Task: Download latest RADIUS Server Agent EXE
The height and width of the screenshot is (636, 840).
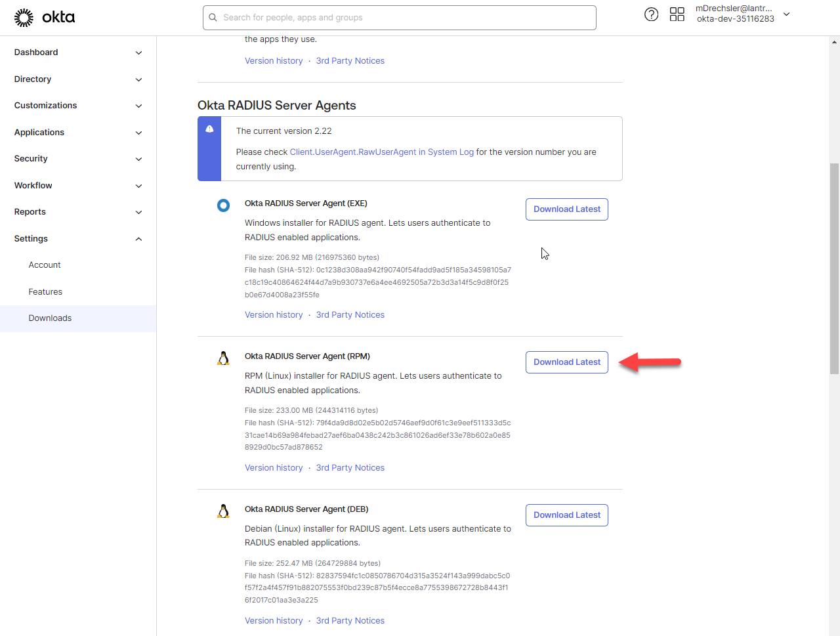Action: (567, 209)
